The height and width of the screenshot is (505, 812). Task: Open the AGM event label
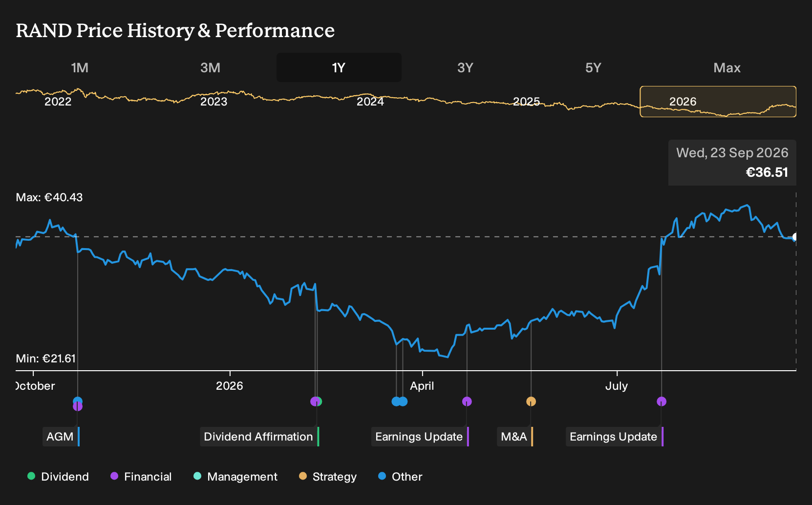(61, 437)
